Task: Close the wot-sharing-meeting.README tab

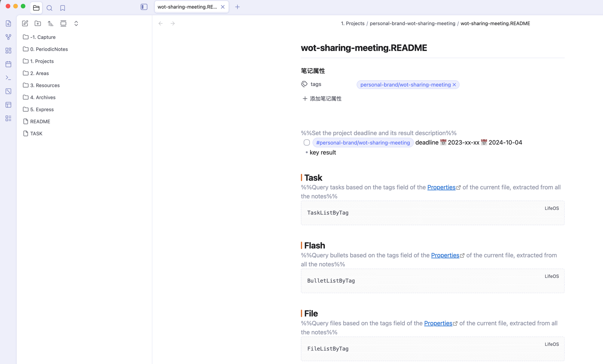Action: click(223, 7)
